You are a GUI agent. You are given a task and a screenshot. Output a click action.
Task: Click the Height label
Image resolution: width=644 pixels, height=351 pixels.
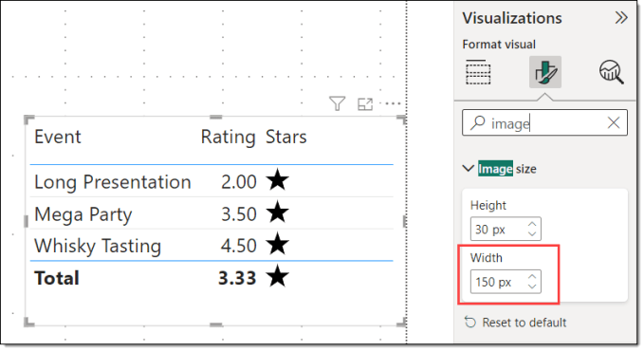point(488,205)
